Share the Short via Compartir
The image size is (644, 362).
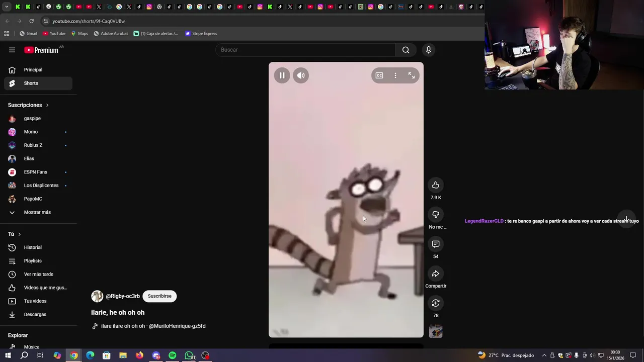(436, 274)
